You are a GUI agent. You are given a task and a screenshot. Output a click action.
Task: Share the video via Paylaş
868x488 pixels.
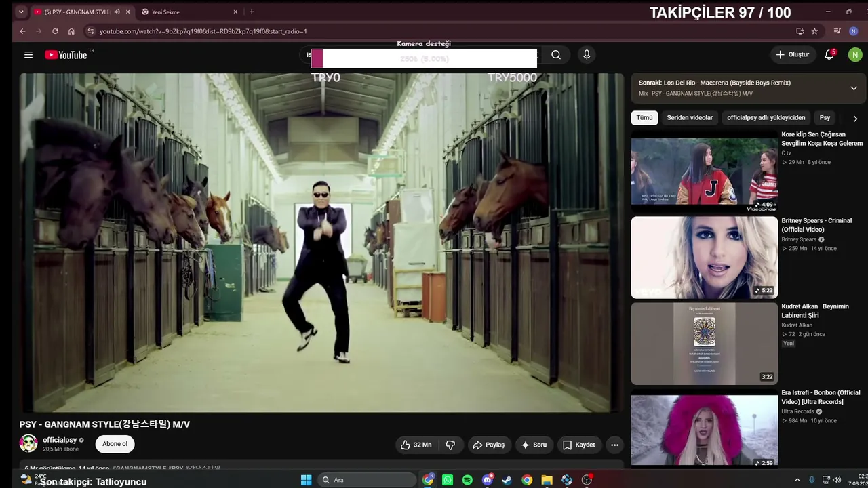(488, 445)
